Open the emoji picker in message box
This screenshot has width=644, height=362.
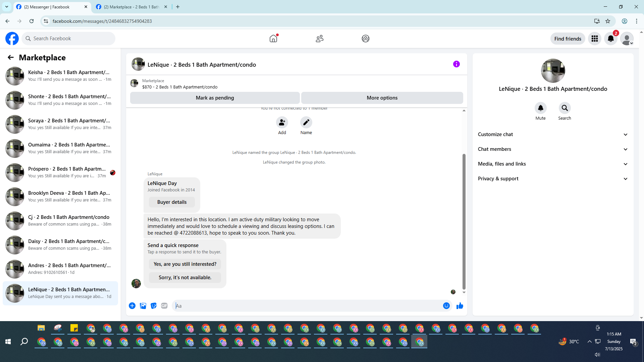446,306
